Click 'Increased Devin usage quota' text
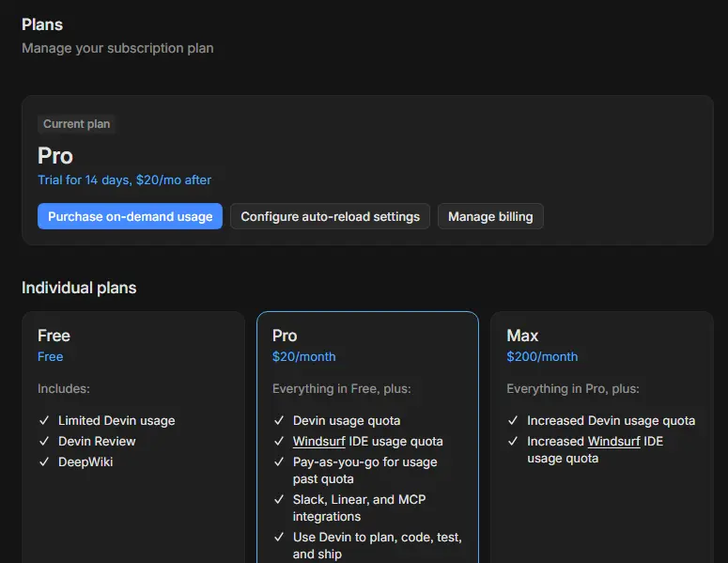This screenshot has width=728, height=563. [611, 421]
